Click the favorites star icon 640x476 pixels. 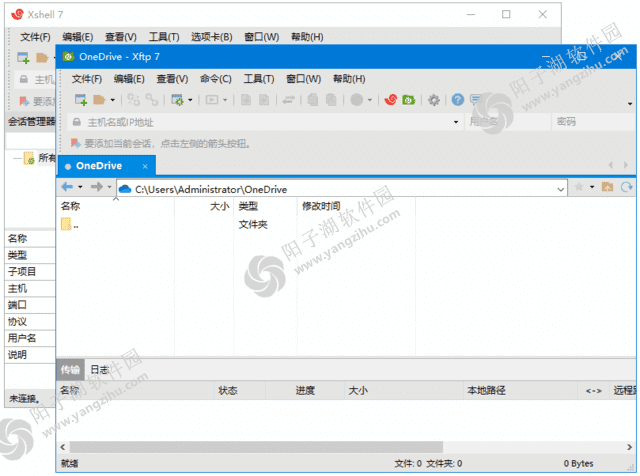point(579,187)
